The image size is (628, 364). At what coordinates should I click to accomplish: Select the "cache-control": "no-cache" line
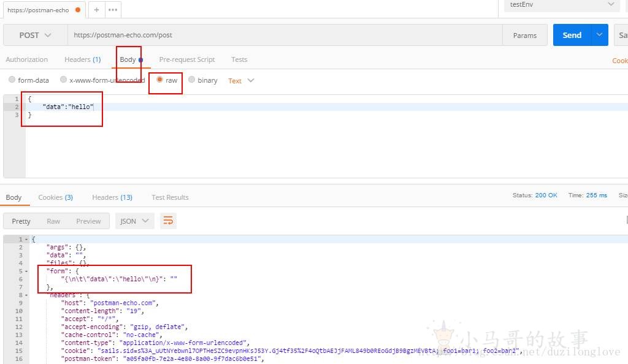(112, 335)
